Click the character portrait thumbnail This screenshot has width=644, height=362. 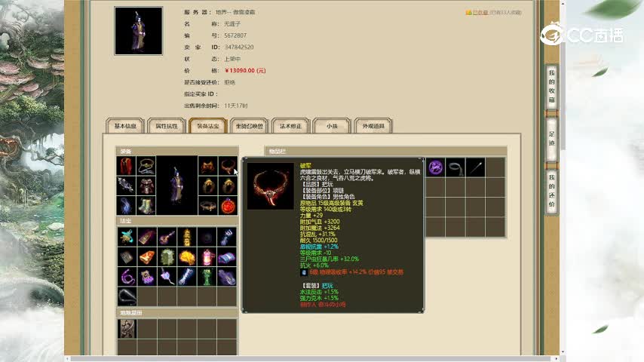click(x=139, y=31)
